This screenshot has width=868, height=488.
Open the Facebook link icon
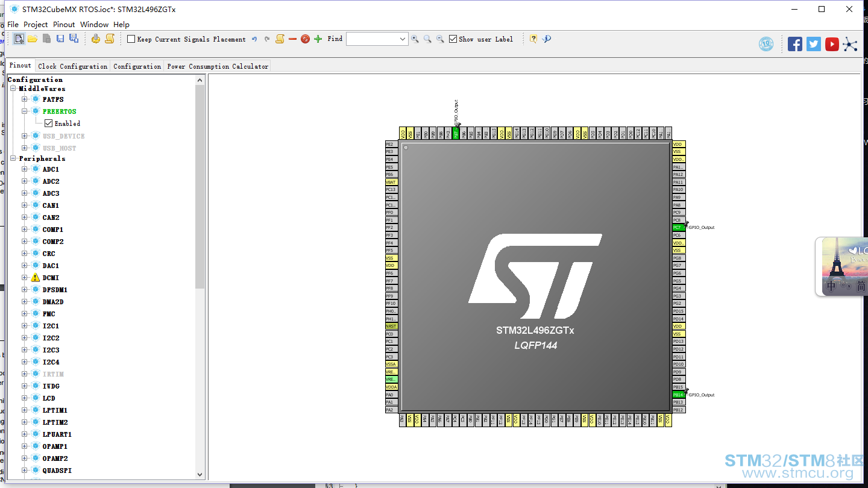795,44
